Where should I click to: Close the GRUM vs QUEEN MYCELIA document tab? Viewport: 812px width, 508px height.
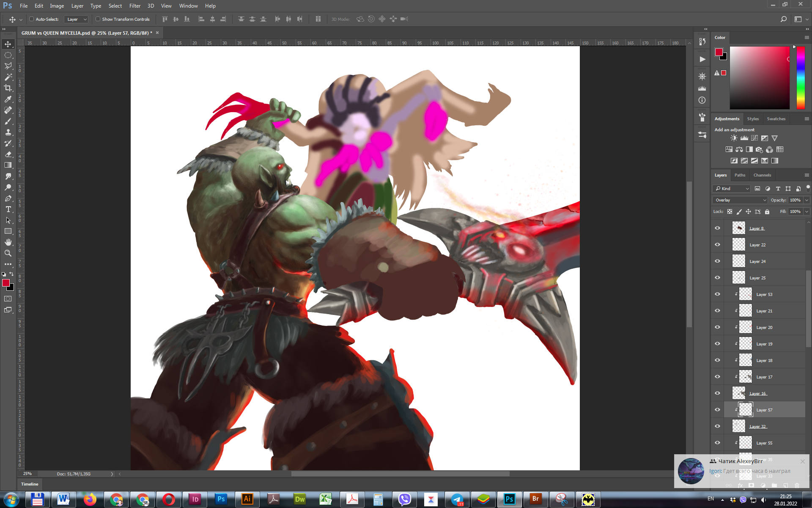[x=157, y=33]
